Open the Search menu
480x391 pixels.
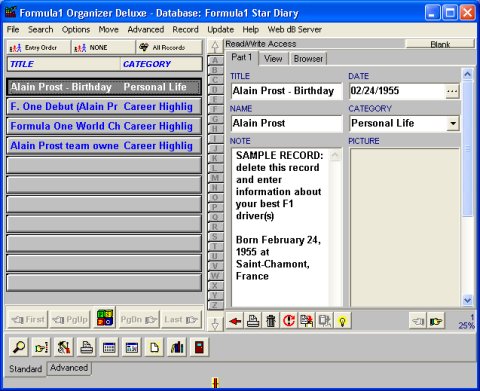click(x=41, y=30)
